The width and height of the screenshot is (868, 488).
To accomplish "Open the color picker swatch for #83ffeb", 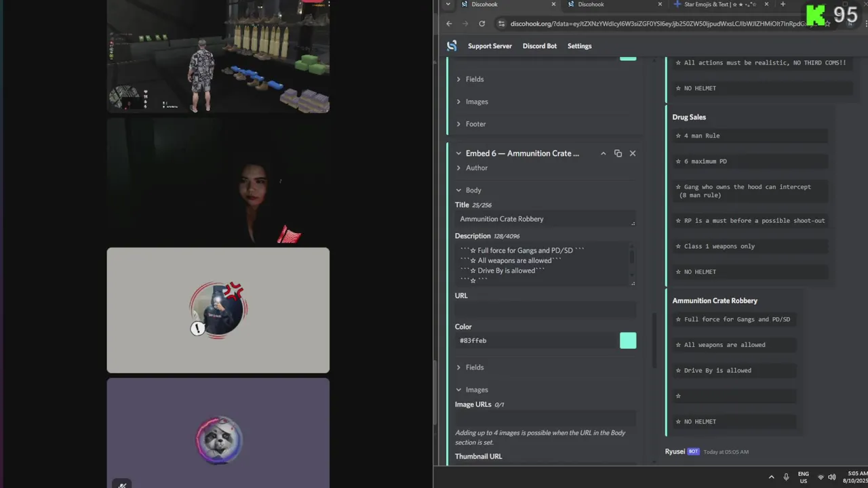I will (628, 340).
